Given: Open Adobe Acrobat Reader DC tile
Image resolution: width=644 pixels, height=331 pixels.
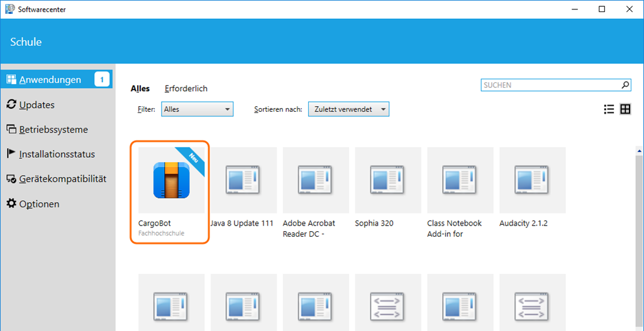Looking at the screenshot, I should [x=316, y=180].
